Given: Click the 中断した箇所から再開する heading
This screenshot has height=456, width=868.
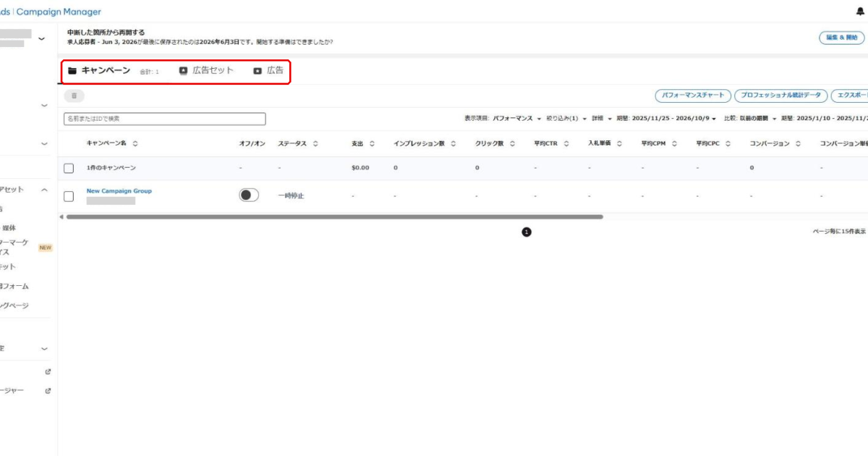Looking at the screenshot, I should tap(106, 33).
